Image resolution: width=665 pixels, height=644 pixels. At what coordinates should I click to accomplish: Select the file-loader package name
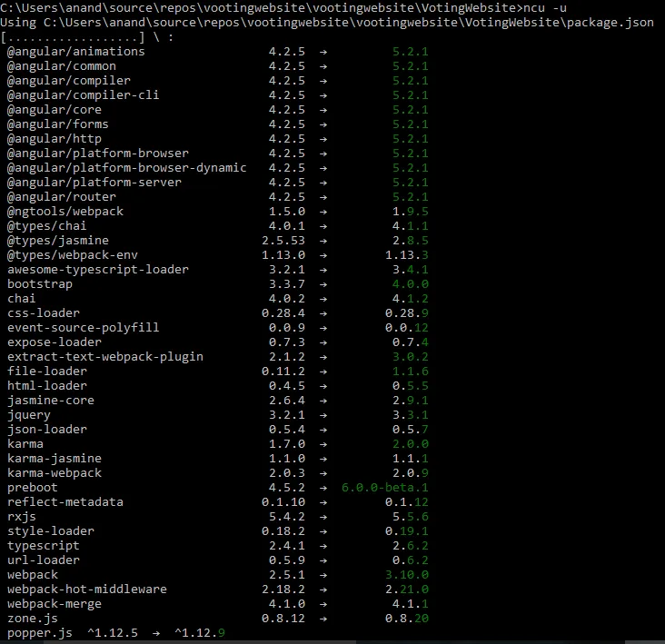pos(47,371)
